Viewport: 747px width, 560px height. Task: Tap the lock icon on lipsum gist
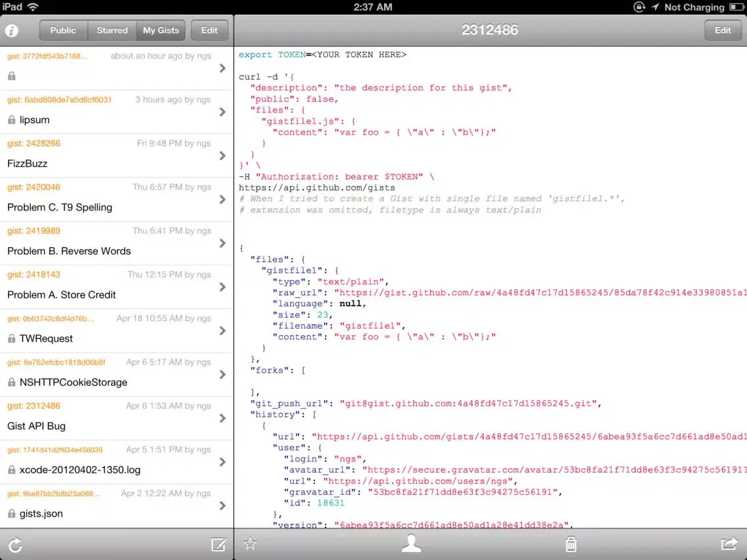11,120
